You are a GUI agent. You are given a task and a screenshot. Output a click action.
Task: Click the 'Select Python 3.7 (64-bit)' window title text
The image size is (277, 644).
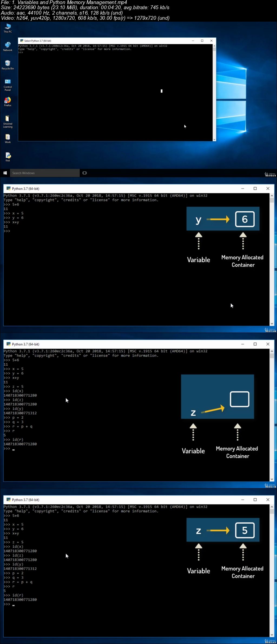(x=38, y=41)
